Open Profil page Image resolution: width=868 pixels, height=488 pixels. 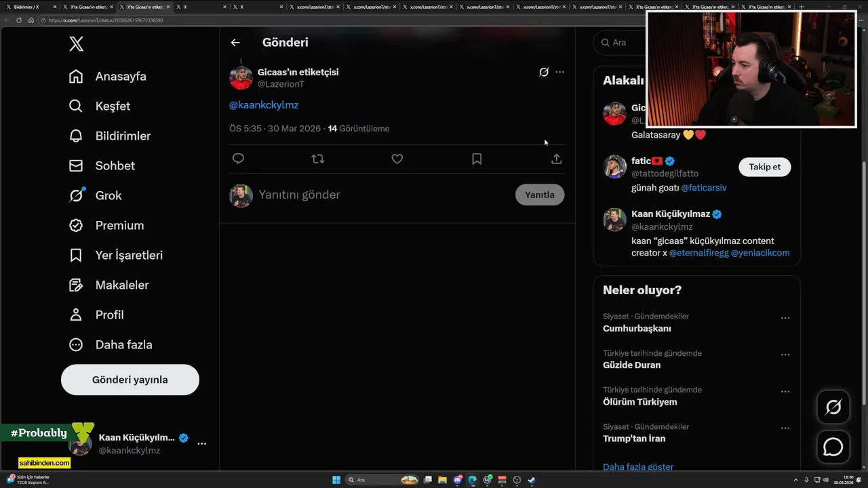[x=96, y=315]
